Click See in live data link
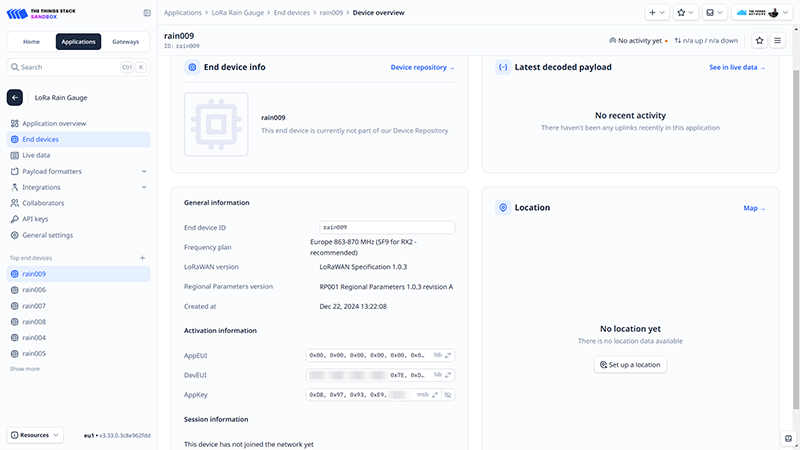Viewport: 800px width, 450px height. [x=737, y=67]
